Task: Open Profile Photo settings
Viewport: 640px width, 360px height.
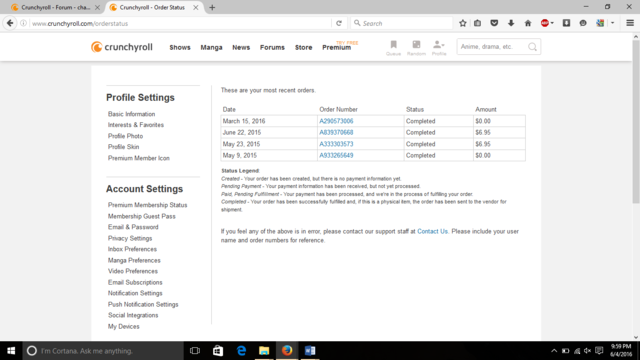Action: [x=125, y=136]
